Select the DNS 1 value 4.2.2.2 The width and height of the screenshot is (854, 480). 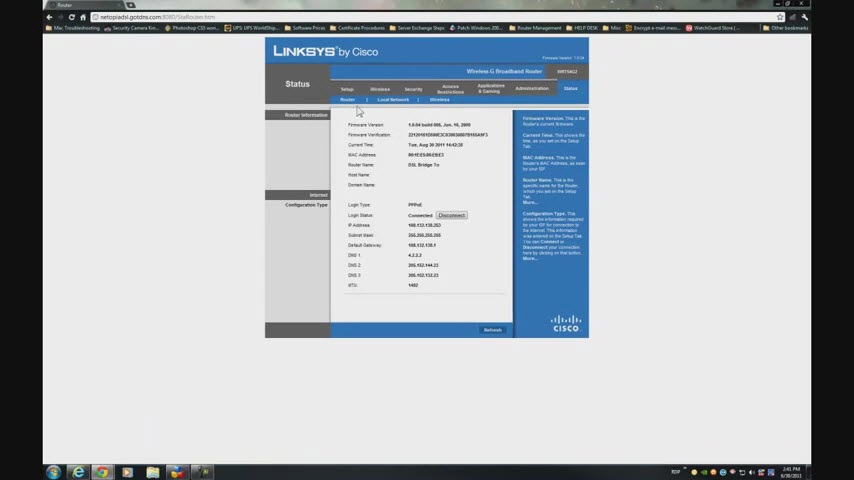tap(414, 255)
